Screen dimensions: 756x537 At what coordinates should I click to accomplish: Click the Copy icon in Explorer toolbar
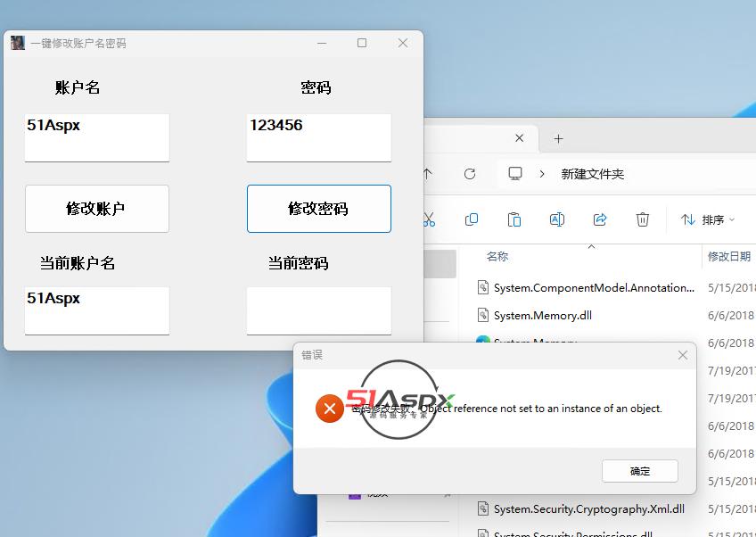click(472, 219)
